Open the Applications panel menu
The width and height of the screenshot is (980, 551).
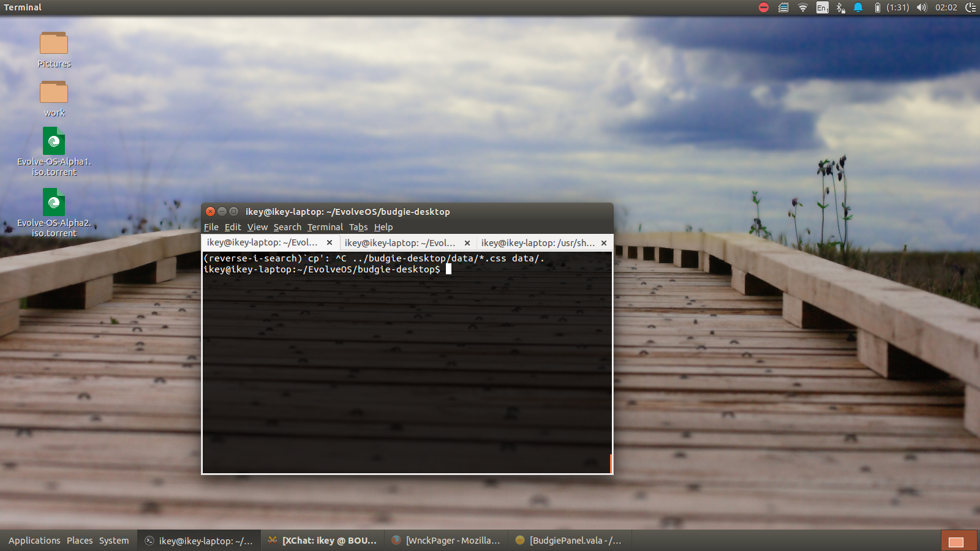point(34,541)
